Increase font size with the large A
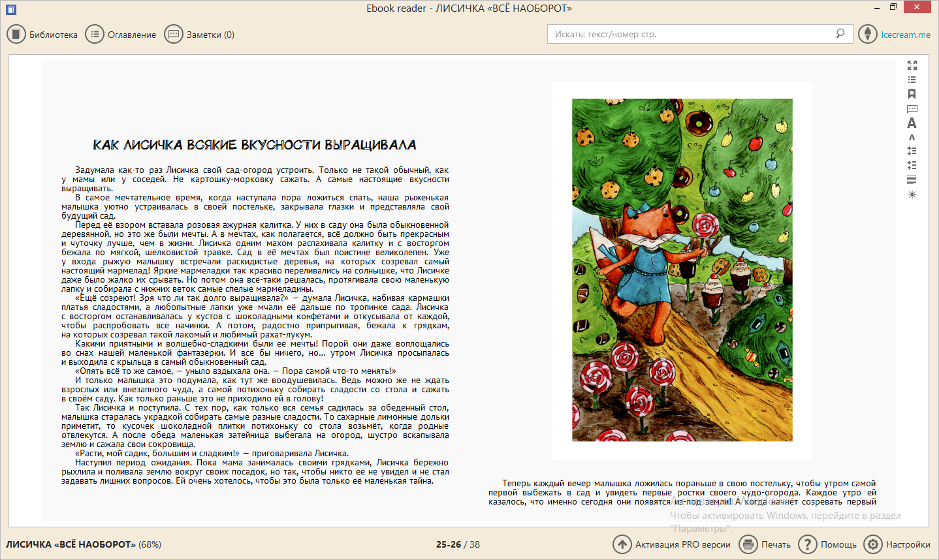The height and width of the screenshot is (560, 939). pyautogui.click(x=912, y=123)
